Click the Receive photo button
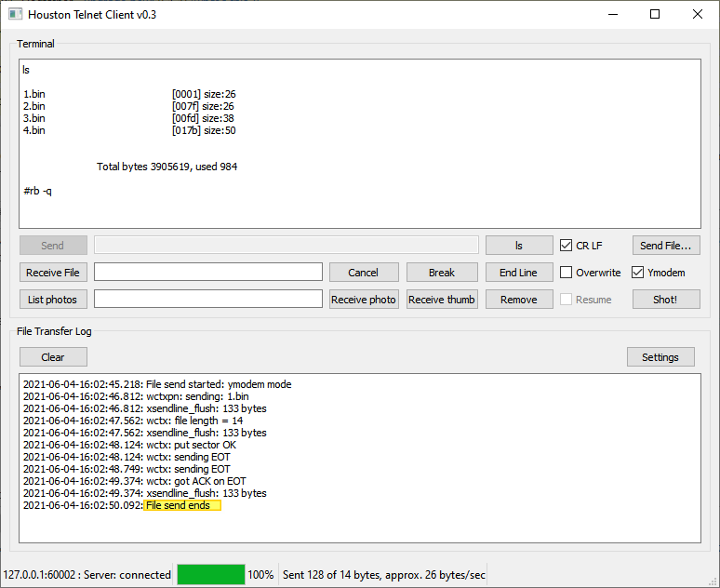 coord(364,300)
